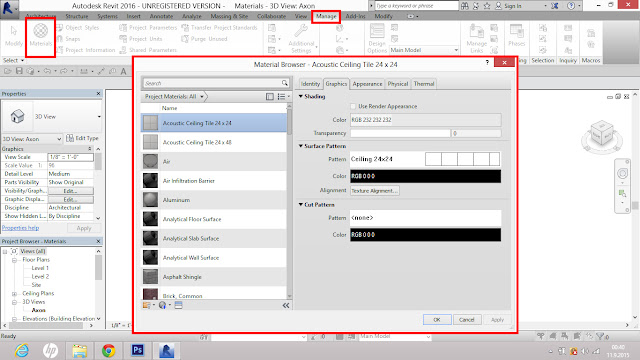Select Aluminum material in list

[214, 200]
